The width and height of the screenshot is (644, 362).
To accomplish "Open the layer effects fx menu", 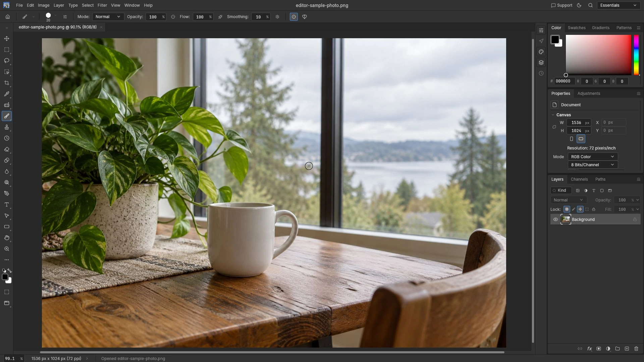I will 589,349.
